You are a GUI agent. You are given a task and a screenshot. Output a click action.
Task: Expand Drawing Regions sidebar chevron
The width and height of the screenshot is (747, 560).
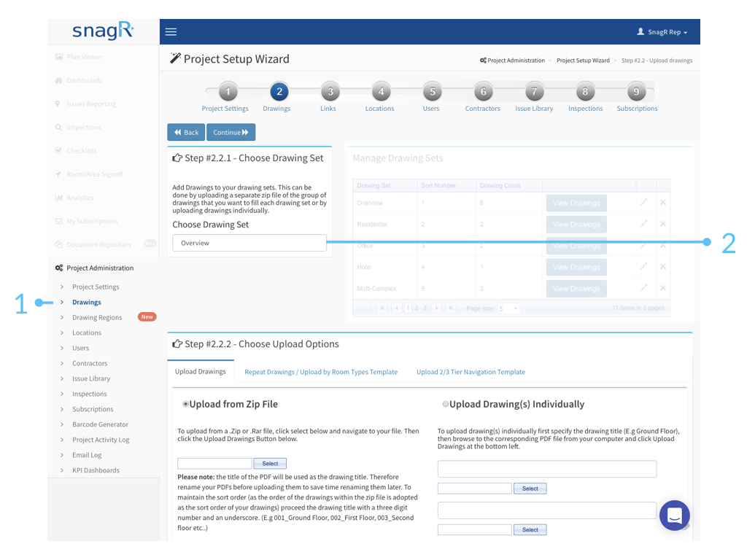(x=62, y=317)
